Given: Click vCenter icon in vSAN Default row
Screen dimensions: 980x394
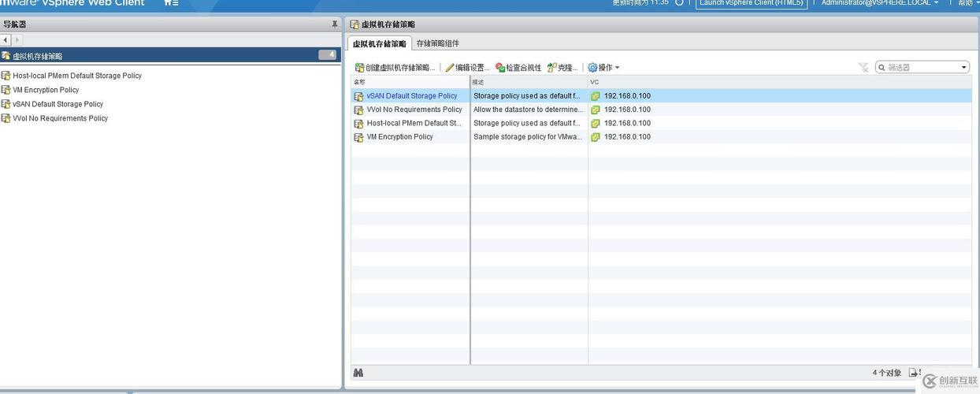Looking at the screenshot, I should 596,96.
